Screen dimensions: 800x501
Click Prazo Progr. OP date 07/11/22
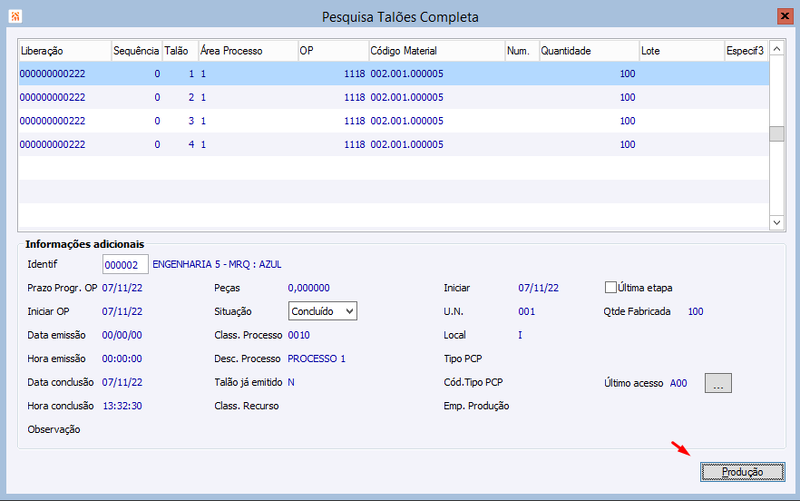[122, 288]
